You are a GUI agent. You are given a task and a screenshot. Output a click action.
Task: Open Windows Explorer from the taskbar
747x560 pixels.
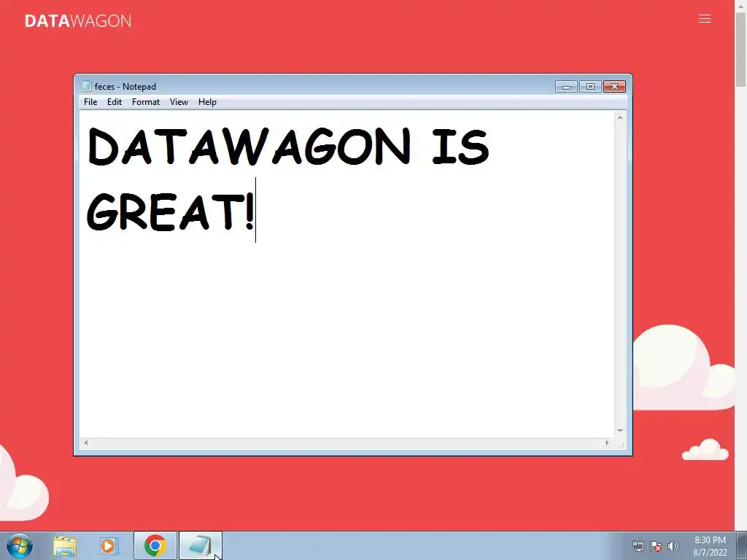(x=65, y=546)
